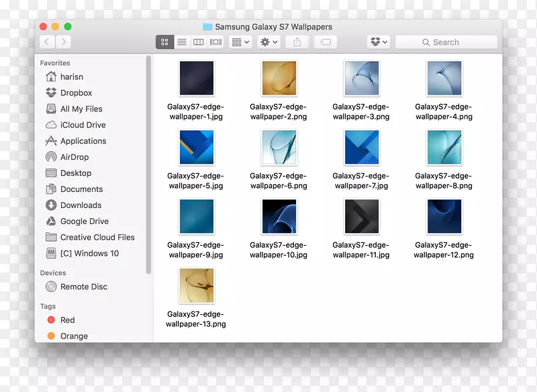Click the Edit Tags toolbar button
This screenshot has width=537, height=392.
pos(325,42)
